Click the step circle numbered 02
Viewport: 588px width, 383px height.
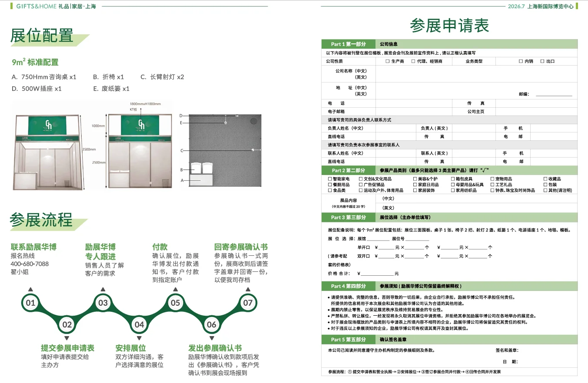point(66,324)
